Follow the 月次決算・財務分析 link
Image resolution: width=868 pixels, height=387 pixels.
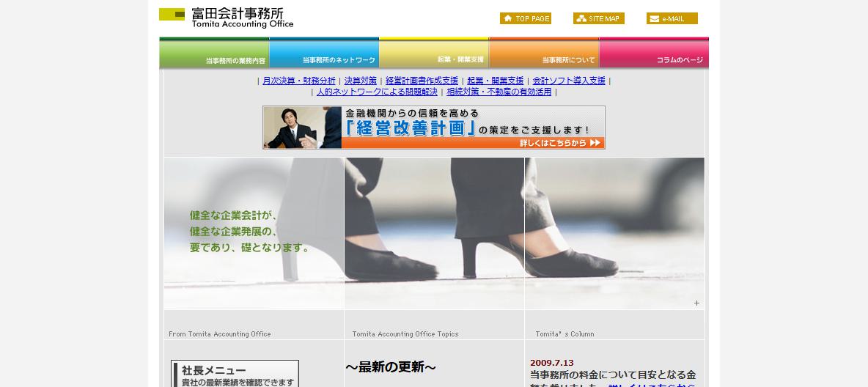(x=299, y=81)
